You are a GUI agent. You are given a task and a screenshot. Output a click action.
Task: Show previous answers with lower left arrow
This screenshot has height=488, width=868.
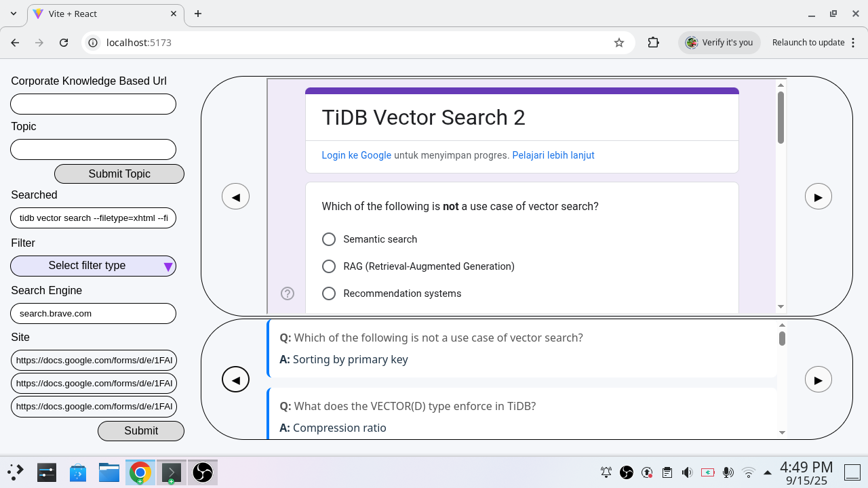[x=235, y=380]
